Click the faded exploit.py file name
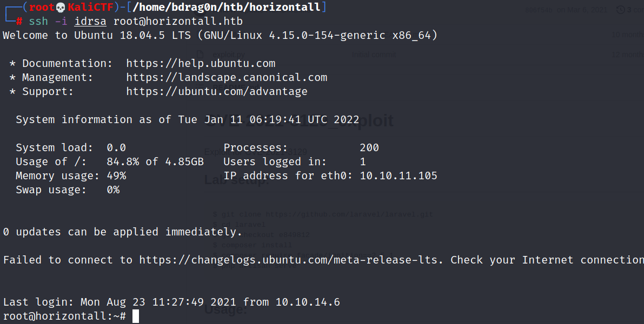Viewport: 644px width, 324px height. tap(228, 55)
